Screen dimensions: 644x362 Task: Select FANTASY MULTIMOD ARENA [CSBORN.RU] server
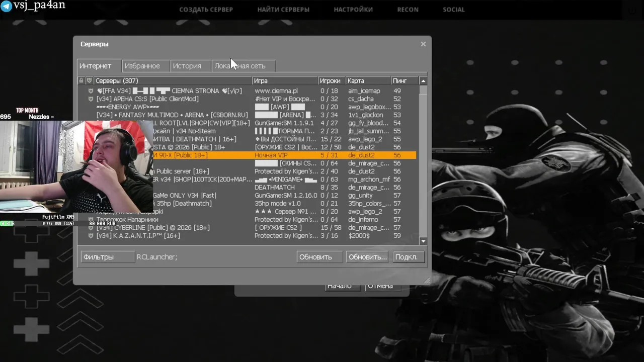pyautogui.click(x=247, y=115)
